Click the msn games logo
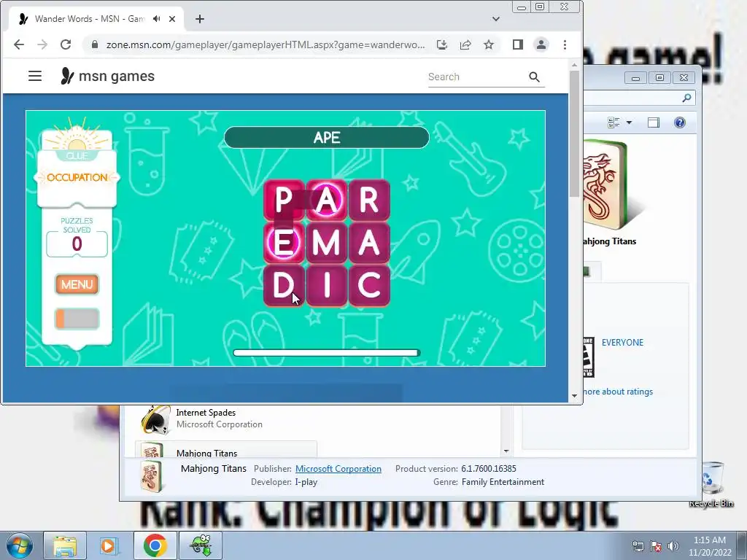Image resolution: width=747 pixels, height=560 pixels. point(108,76)
